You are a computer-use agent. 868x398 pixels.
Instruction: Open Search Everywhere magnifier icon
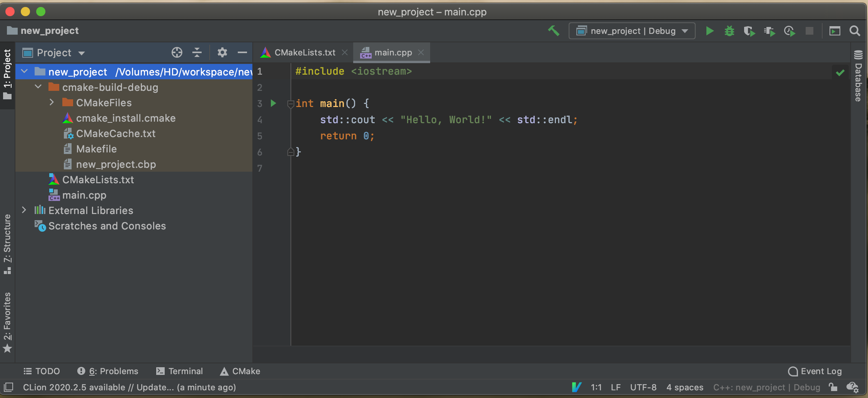pyautogui.click(x=855, y=31)
